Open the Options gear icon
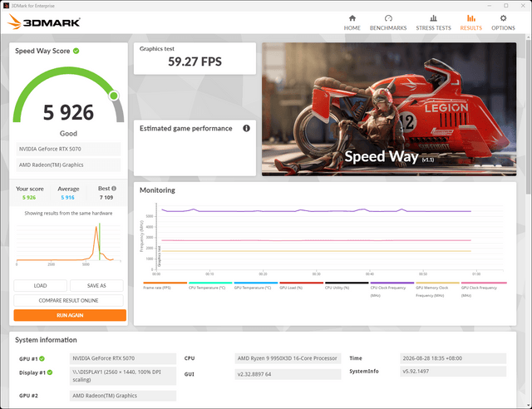 coord(503,18)
